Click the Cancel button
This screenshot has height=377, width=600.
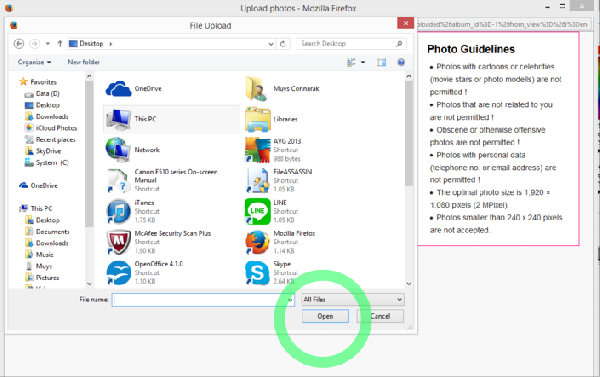[x=380, y=317]
